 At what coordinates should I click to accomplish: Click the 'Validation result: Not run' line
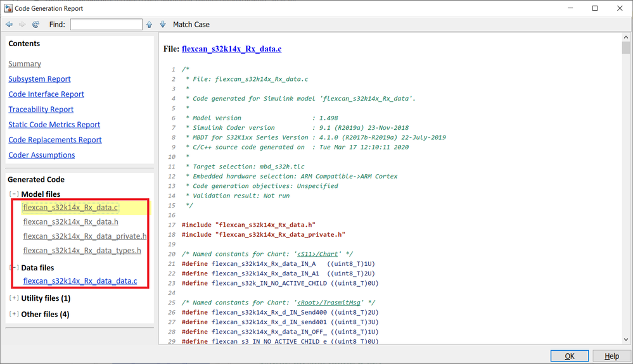point(238,196)
